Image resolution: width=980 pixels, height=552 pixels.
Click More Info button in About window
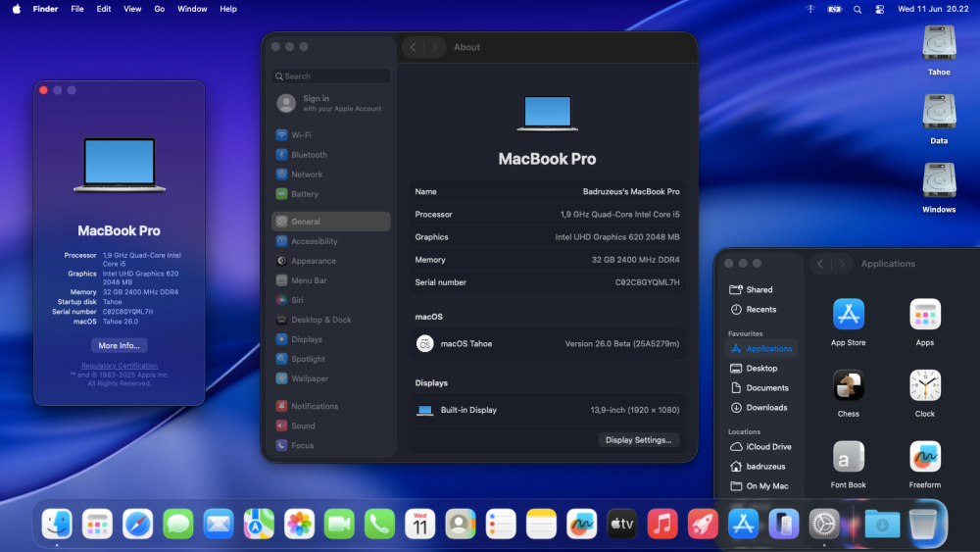(x=119, y=345)
